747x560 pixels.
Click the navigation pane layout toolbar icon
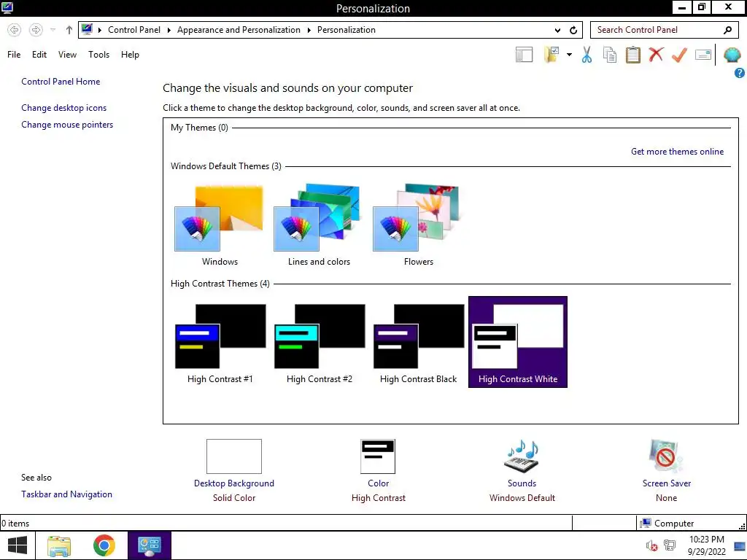524,55
